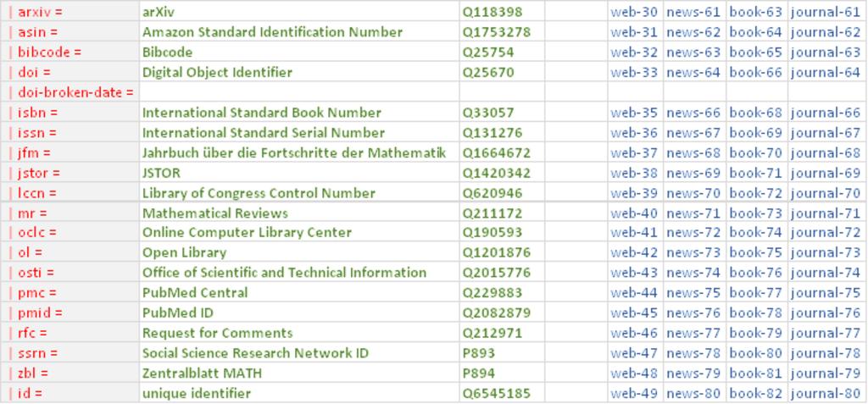Open the journal-61 link

[826, 12]
